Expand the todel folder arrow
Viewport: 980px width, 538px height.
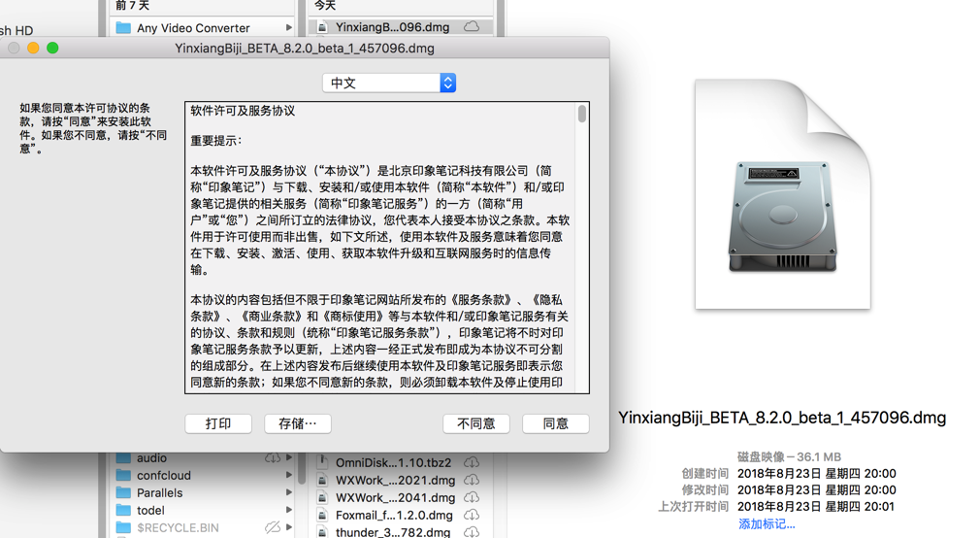tap(288, 510)
